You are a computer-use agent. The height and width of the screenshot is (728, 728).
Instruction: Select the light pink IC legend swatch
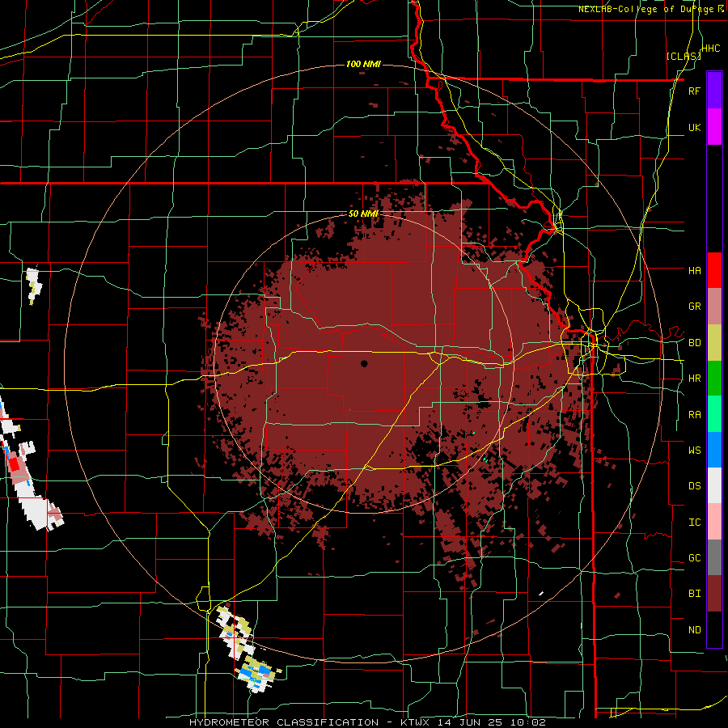(714, 522)
